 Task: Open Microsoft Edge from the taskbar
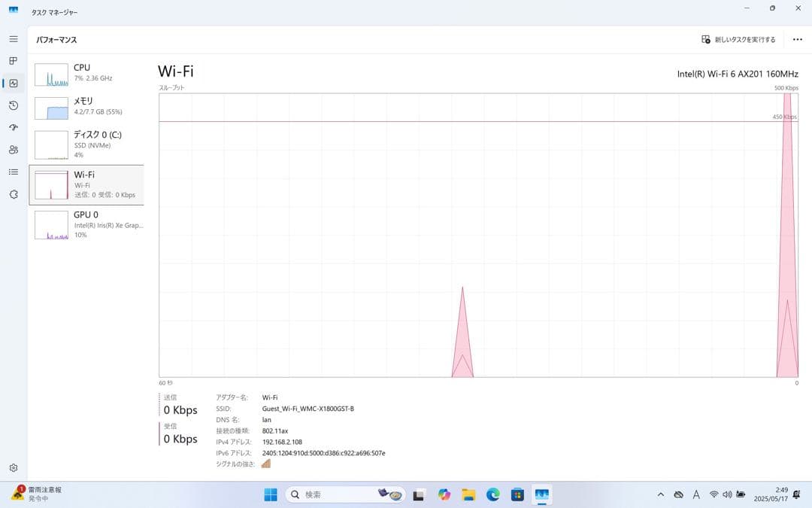click(x=492, y=494)
